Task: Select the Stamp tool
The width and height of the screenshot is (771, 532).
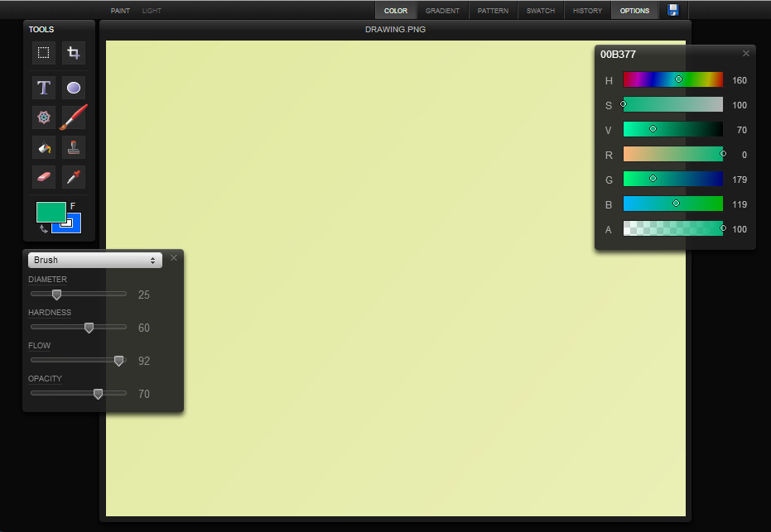Action: 74,148
